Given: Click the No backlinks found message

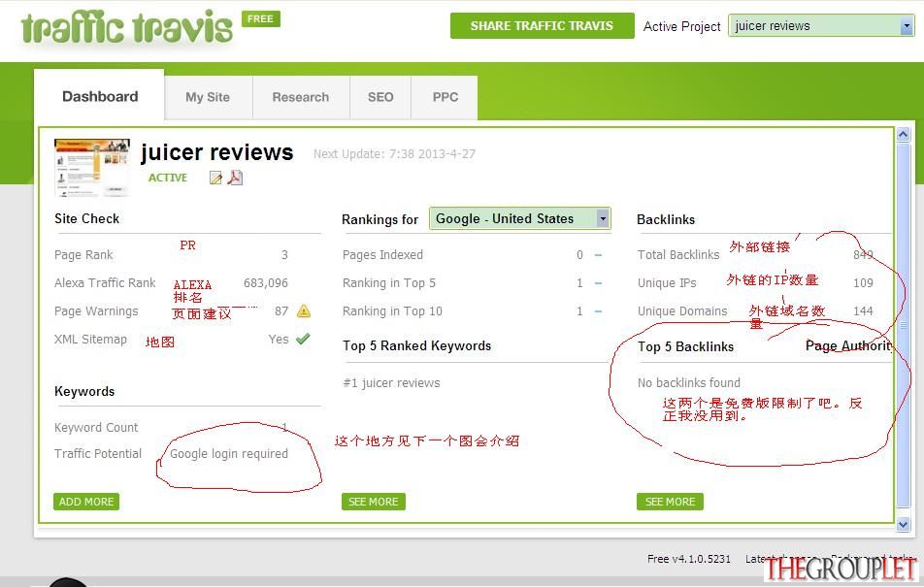Looking at the screenshot, I should click(x=689, y=383).
